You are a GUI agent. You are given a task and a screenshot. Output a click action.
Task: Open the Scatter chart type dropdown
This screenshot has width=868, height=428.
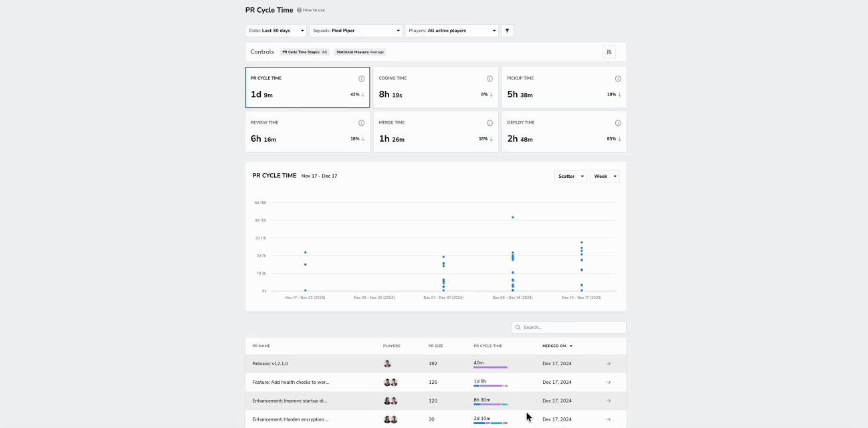570,177
